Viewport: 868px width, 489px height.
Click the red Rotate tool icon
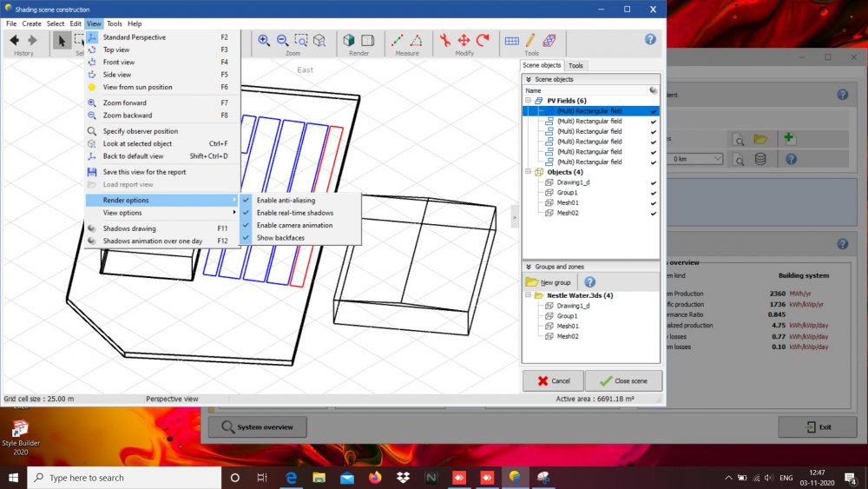pos(483,40)
